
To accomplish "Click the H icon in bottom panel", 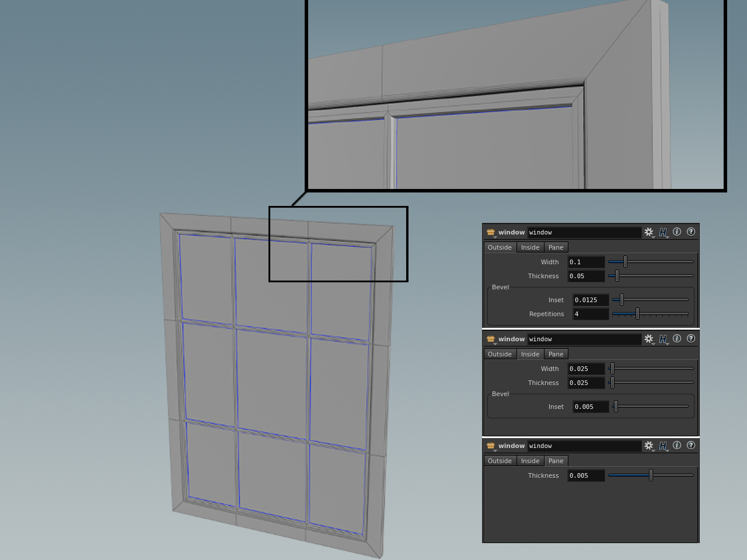I will click(663, 446).
